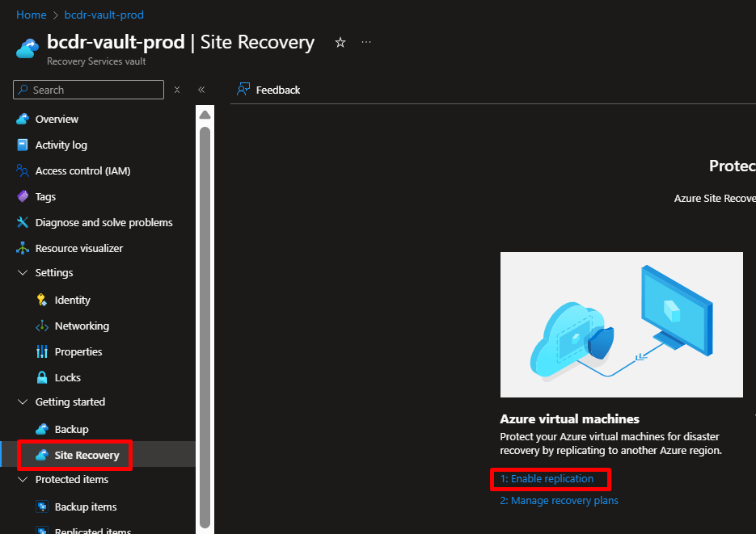Open Activity log icon in sidebar
The image size is (756, 534).
click(23, 145)
